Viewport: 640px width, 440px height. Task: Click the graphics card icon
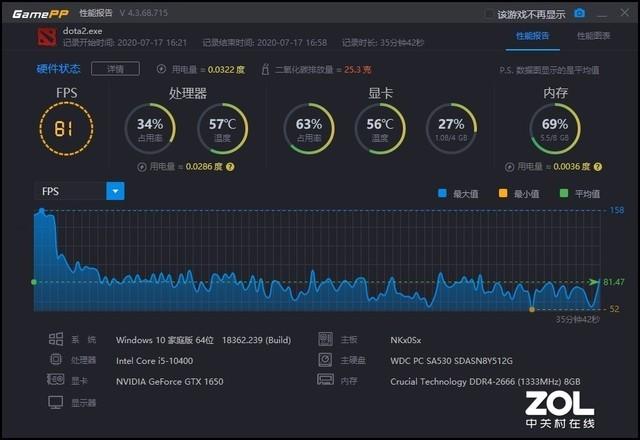coord(56,380)
